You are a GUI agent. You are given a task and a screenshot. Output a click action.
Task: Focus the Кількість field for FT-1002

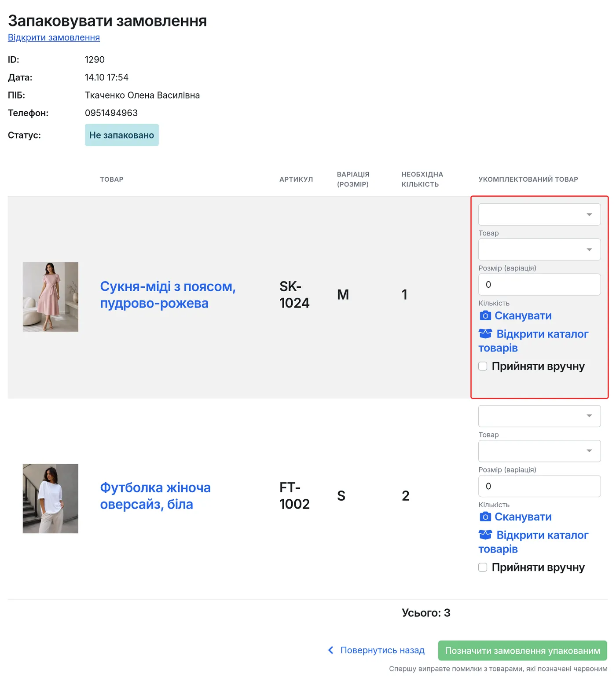539,486
